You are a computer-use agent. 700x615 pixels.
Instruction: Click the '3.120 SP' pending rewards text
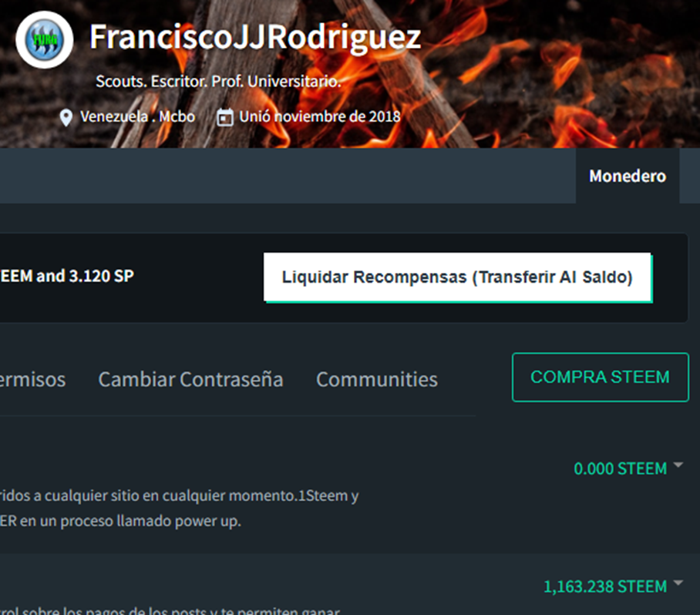(101, 276)
